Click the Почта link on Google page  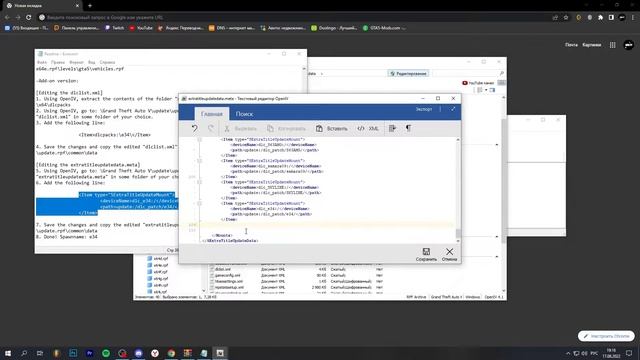pos(571,45)
